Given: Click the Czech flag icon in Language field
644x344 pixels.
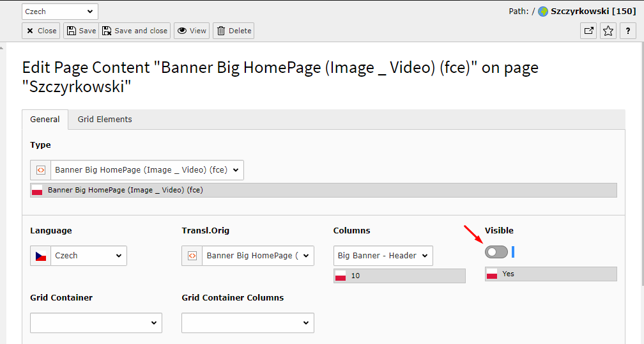Looking at the screenshot, I should [41, 256].
